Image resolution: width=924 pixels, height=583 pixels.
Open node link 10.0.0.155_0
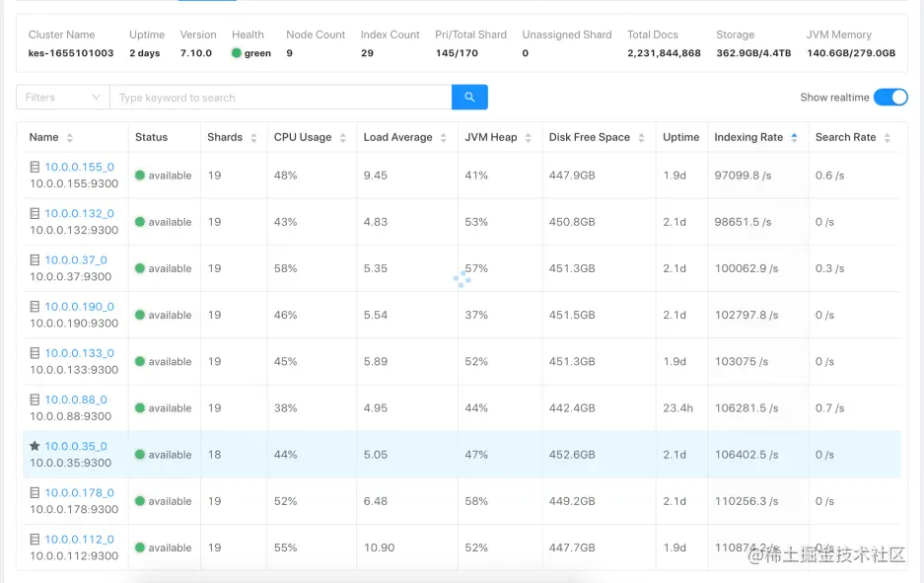[80, 167]
